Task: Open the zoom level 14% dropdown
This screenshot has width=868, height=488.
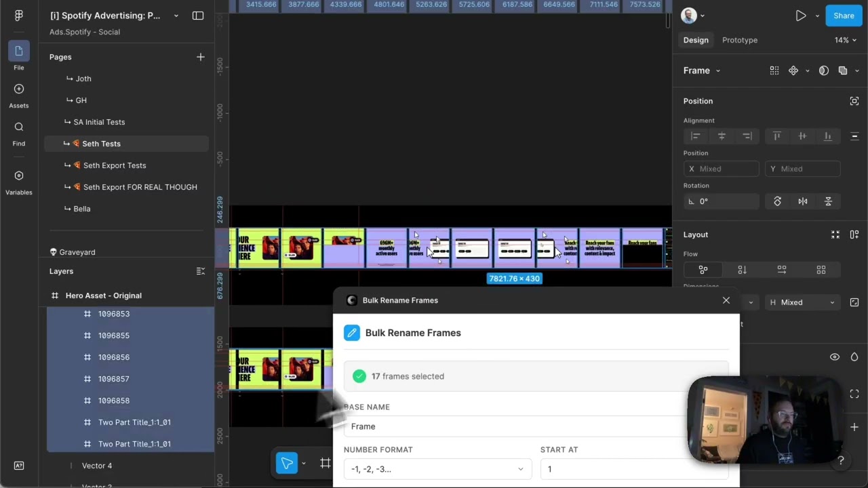Action: pos(846,40)
